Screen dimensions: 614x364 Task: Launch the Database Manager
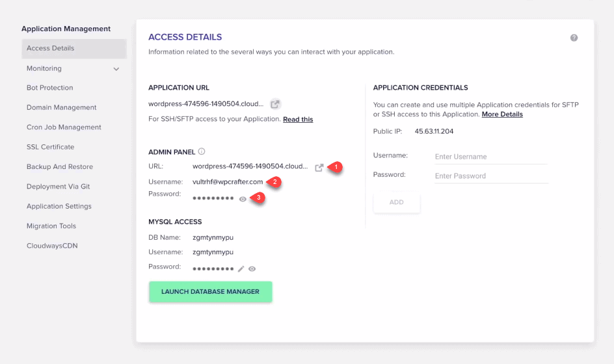click(210, 292)
